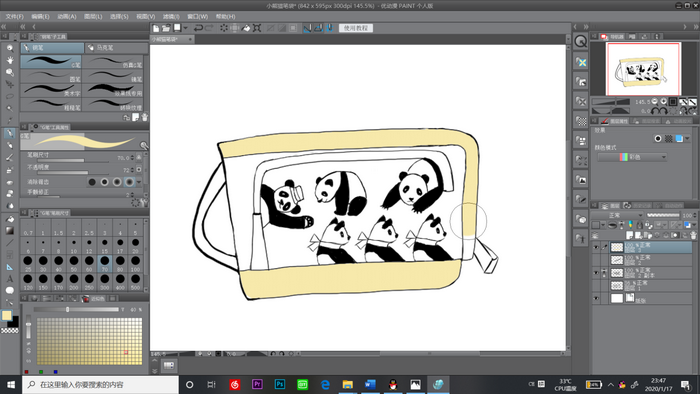Select fourth anti-aliasing option (strong)
The image size is (700, 394).
click(x=129, y=182)
